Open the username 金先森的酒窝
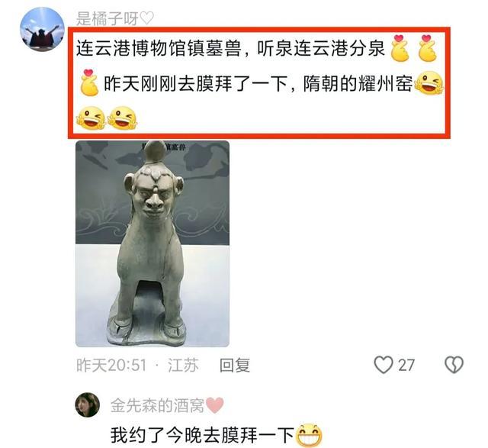 point(157,405)
